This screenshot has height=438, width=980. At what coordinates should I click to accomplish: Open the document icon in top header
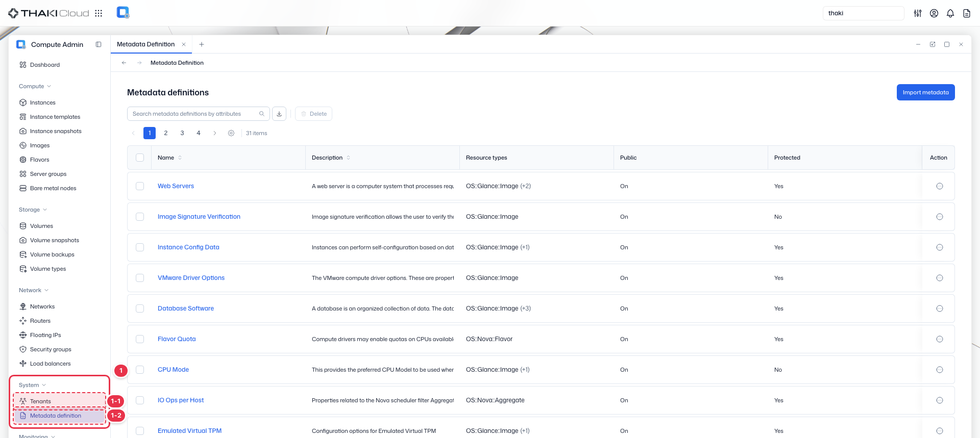[967, 13]
